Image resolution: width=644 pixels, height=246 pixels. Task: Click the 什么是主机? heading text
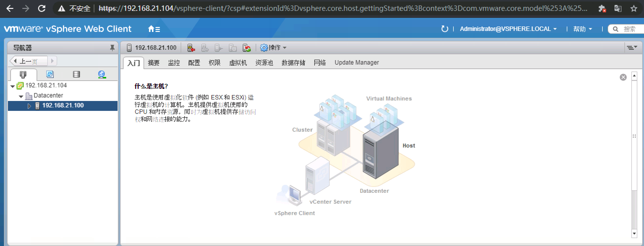point(151,86)
